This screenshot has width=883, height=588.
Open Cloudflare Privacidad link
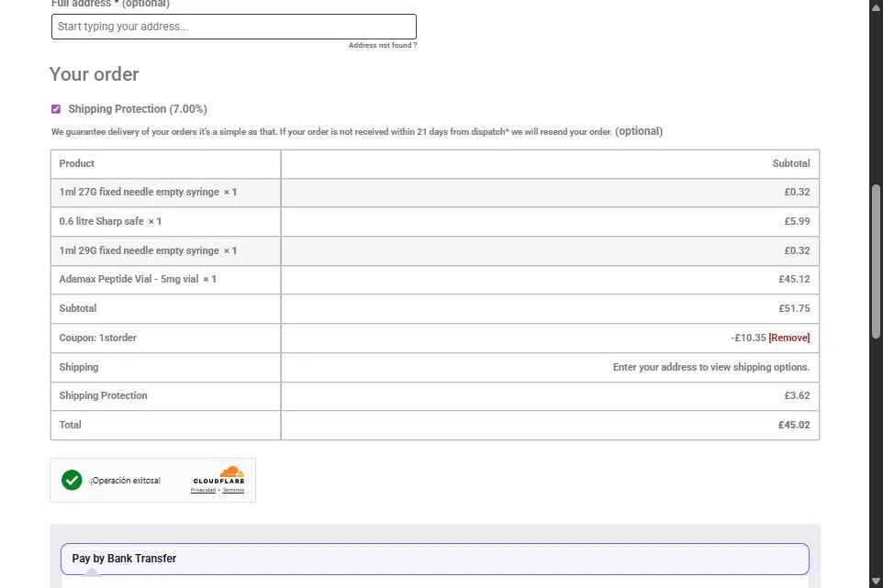(203, 490)
